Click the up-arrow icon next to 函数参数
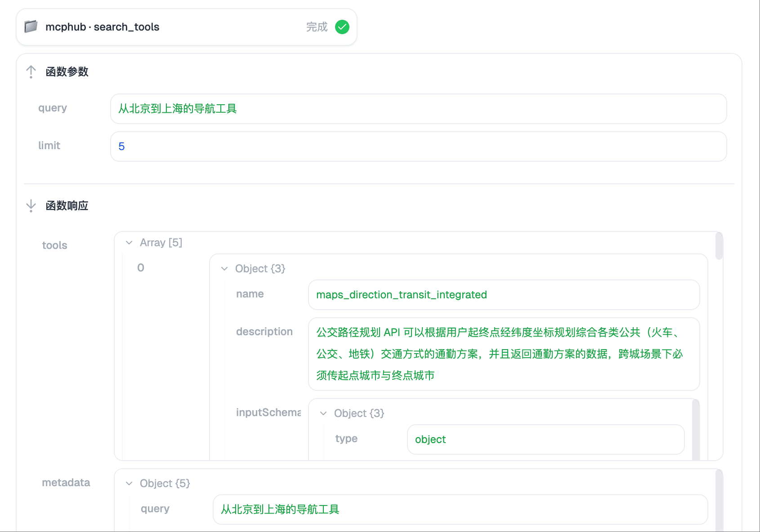 (31, 72)
